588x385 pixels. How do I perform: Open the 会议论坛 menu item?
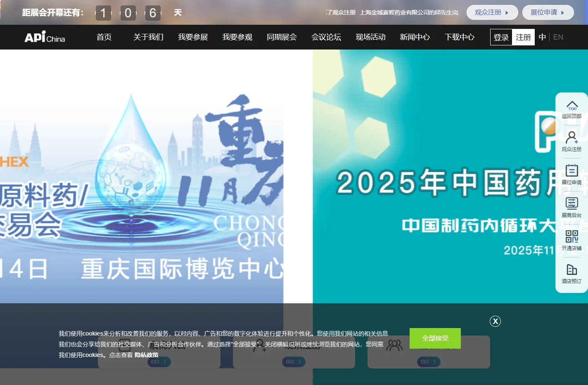326,37
